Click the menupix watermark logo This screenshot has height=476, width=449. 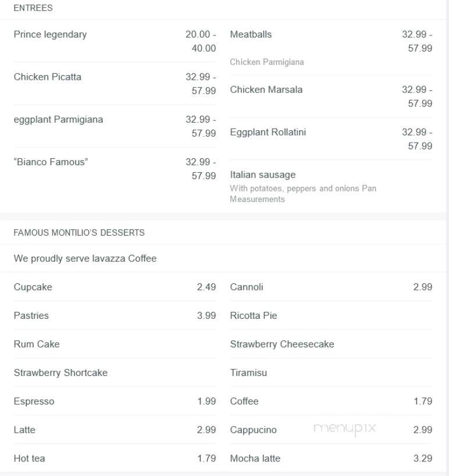(x=345, y=429)
